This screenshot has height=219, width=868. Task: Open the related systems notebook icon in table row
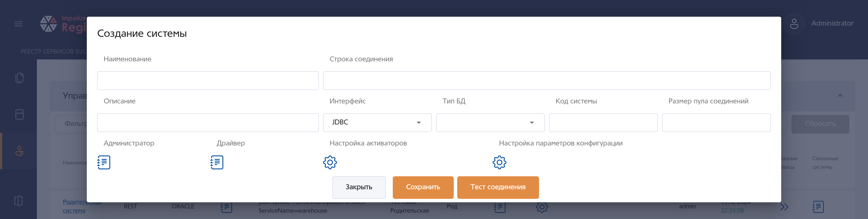(x=818, y=207)
